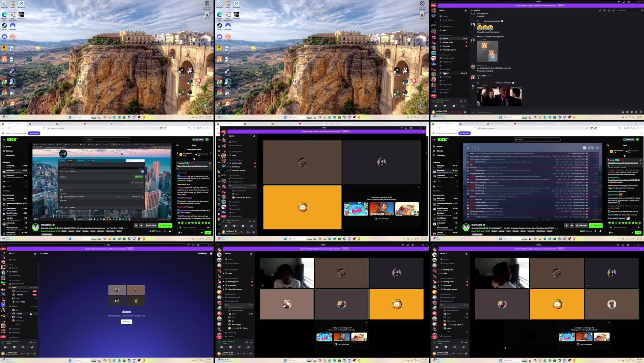Check the Don't show again checkbox

click(x=335, y=345)
